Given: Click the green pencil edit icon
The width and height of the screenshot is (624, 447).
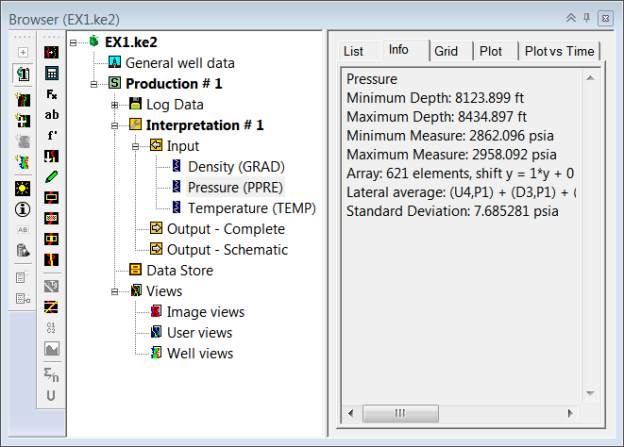Looking at the screenshot, I should [x=51, y=177].
